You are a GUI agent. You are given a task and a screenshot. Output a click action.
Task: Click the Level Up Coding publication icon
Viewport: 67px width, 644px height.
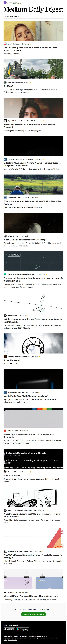(5, 392)
